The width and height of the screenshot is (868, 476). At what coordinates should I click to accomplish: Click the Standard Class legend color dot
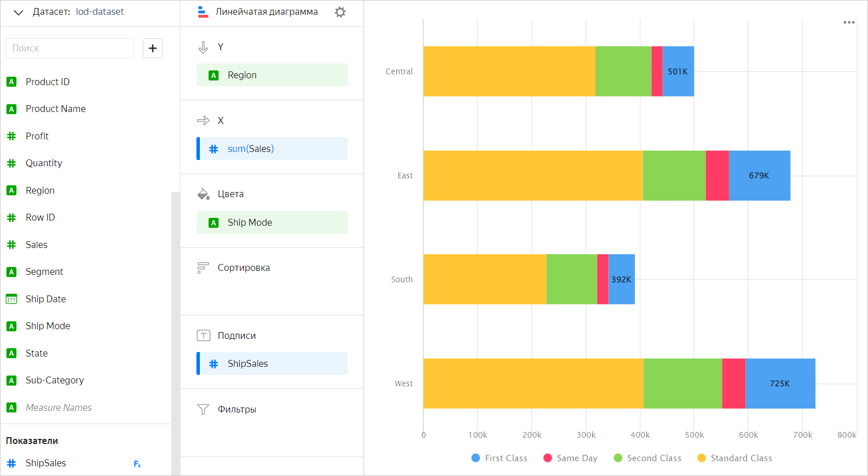pos(702,458)
